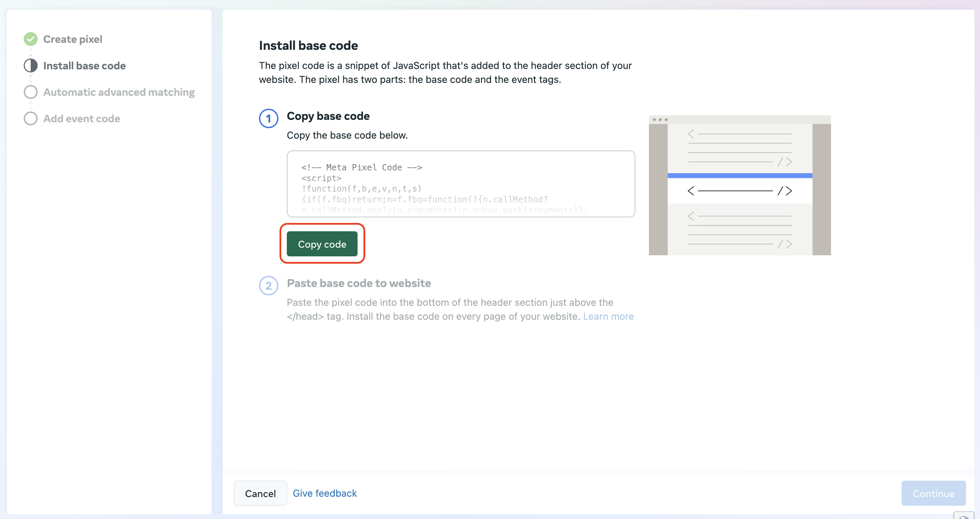Image resolution: width=980 pixels, height=519 pixels.
Task: Click inside the Meta Pixel code box
Action: point(460,184)
